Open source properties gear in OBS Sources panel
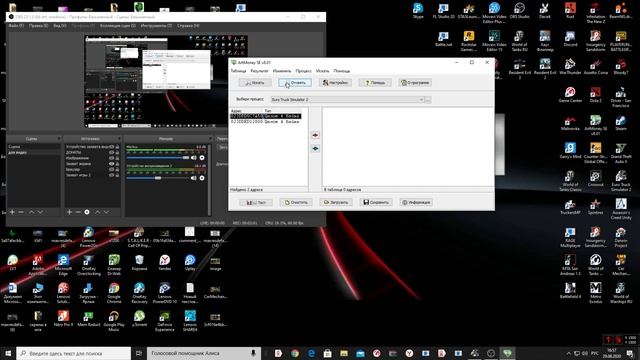Viewport: 640px width, 360px height. 87,212
